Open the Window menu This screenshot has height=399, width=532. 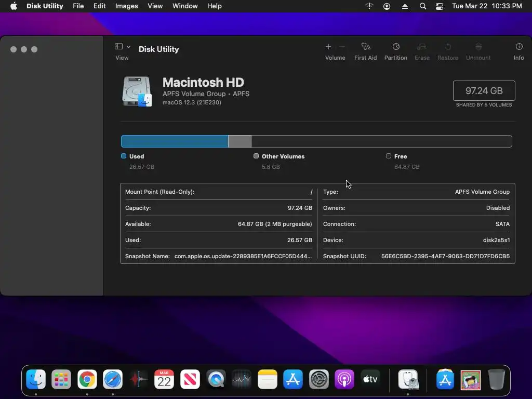click(185, 6)
